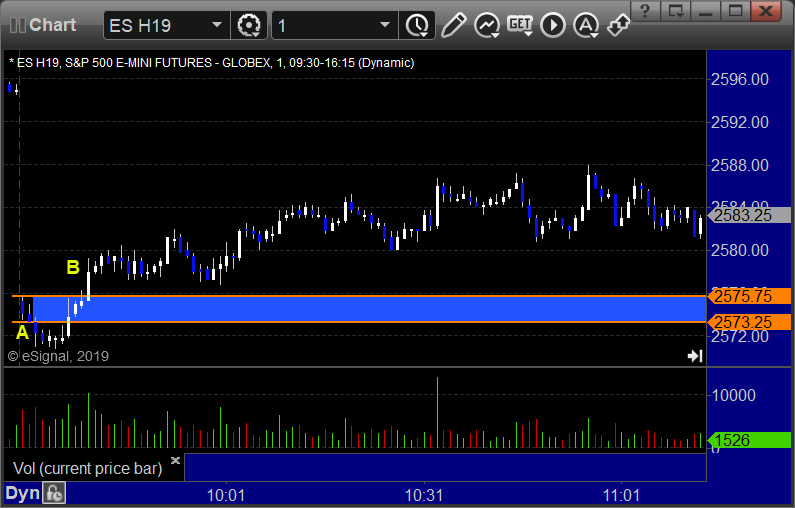Viewport: 795px width, 508px height.
Task: Maximize the Chart window
Action: point(736,10)
